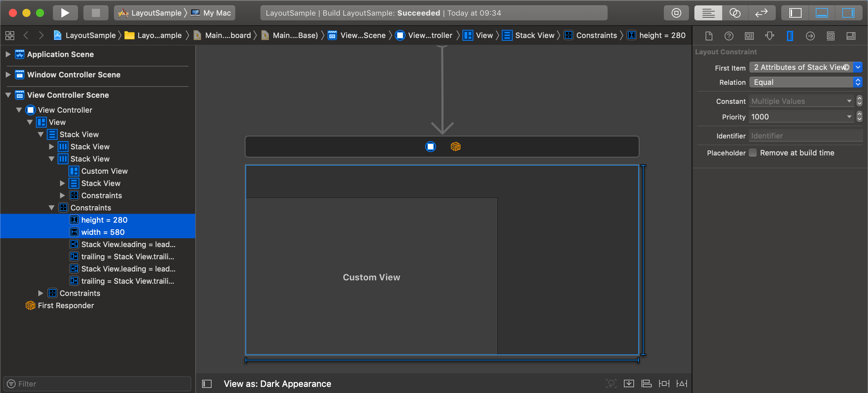The image size is (868, 393).
Task: Click the Resolve Auto Layout Issues icon
Action: [x=682, y=383]
